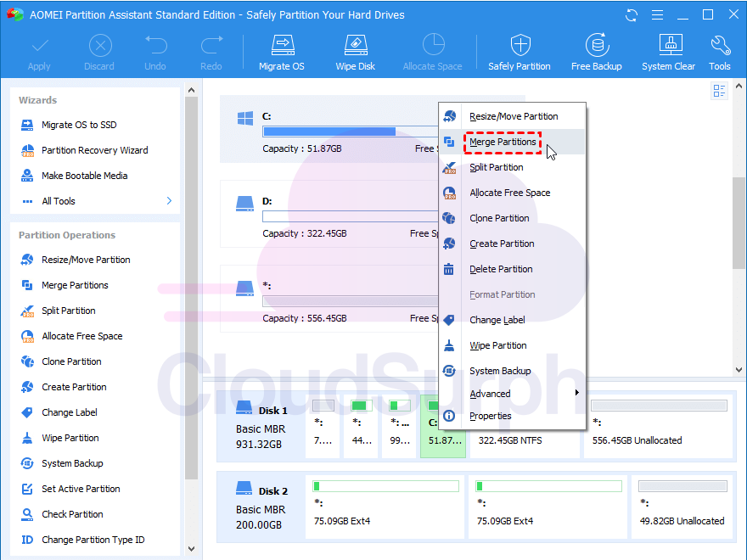The width and height of the screenshot is (747, 560).
Task: Launch Free Backup from toolbar
Action: pyautogui.click(x=597, y=53)
